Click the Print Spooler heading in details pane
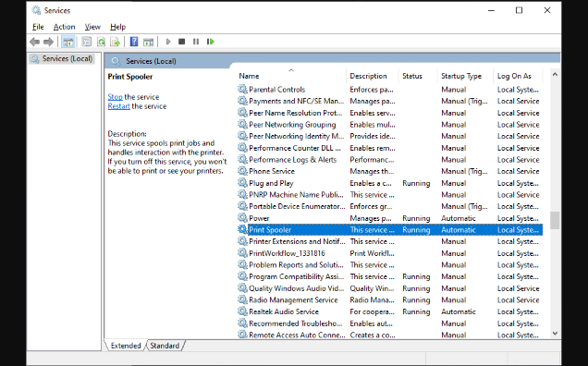This screenshot has height=366, width=588. click(130, 77)
